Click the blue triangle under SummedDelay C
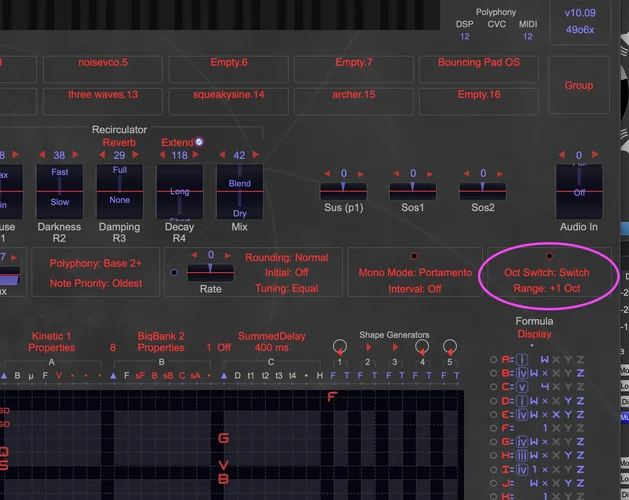Viewport: 629px width, 500px height. point(224,376)
